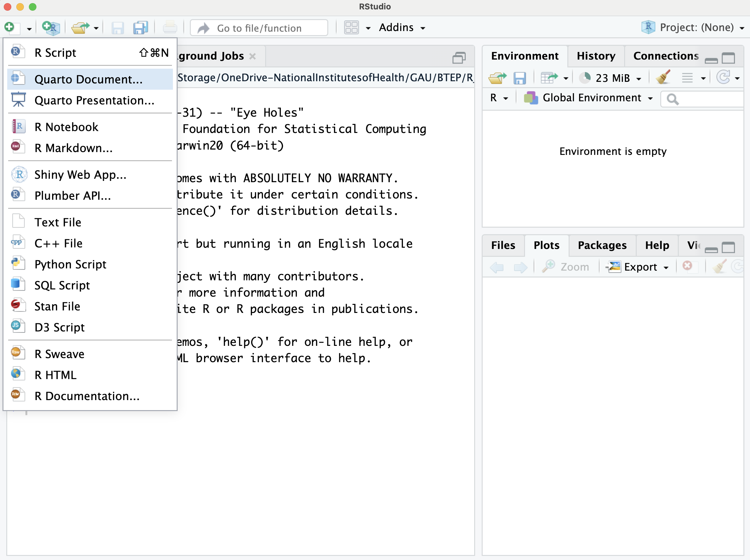Refresh the environment with the circular arrow icon

(x=723, y=77)
